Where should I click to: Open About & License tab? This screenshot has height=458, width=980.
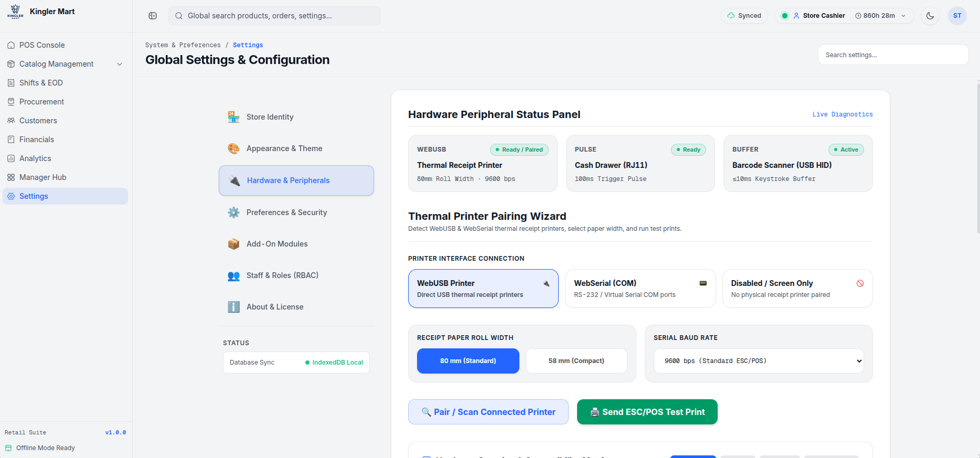coord(296,307)
